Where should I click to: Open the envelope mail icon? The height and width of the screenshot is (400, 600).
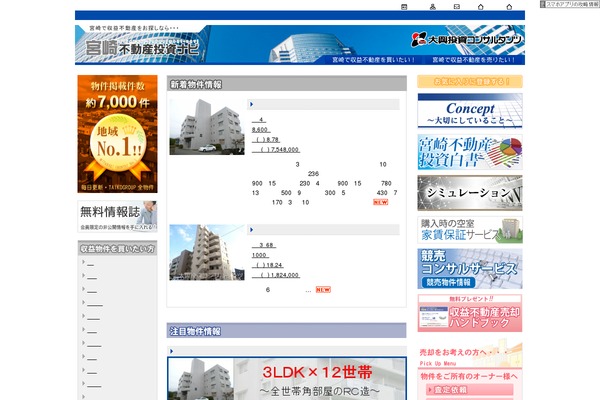click(457, 7)
